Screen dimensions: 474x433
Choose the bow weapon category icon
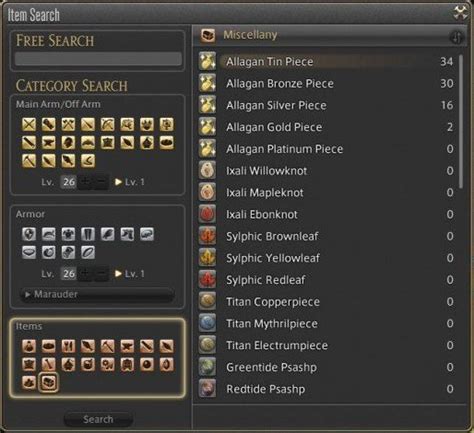tap(108, 125)
